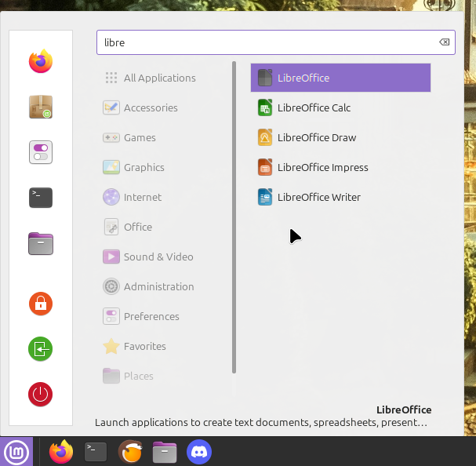Open Files folder icon in favorites sidebar
This screenshot has width=476, height=466.
pos(41,243)
